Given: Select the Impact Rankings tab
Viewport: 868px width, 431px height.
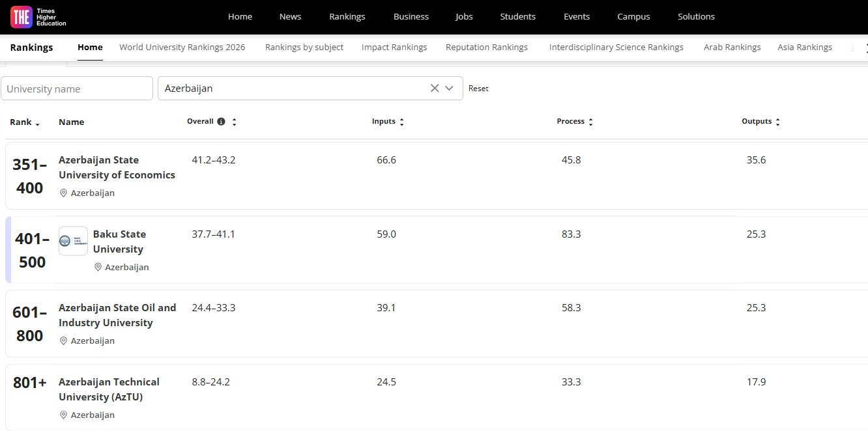Looking at the screenshot, I should tap(394, 48).
